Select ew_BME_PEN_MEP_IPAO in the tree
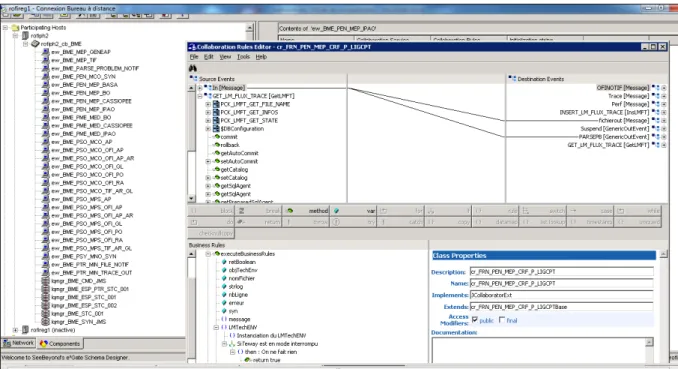Image resolution: width=678 pixels, height=369 pixels. pos(83,109)
